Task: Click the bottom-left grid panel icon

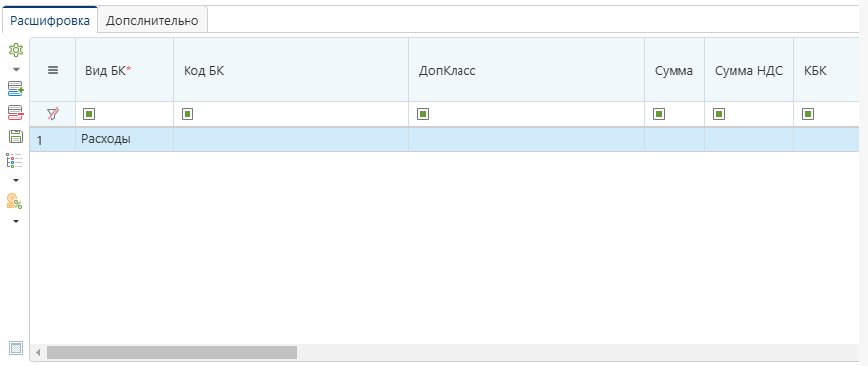Action: point(16,348)
